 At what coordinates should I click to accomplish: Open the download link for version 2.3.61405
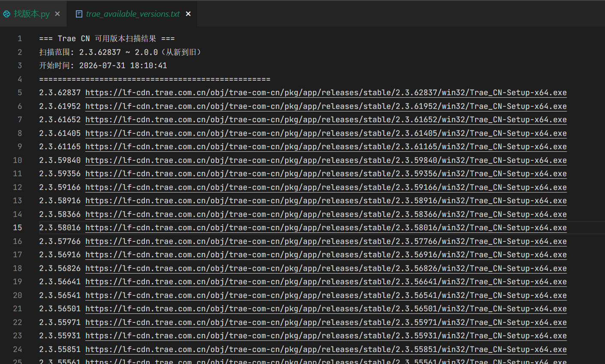[x=326, y=133]
